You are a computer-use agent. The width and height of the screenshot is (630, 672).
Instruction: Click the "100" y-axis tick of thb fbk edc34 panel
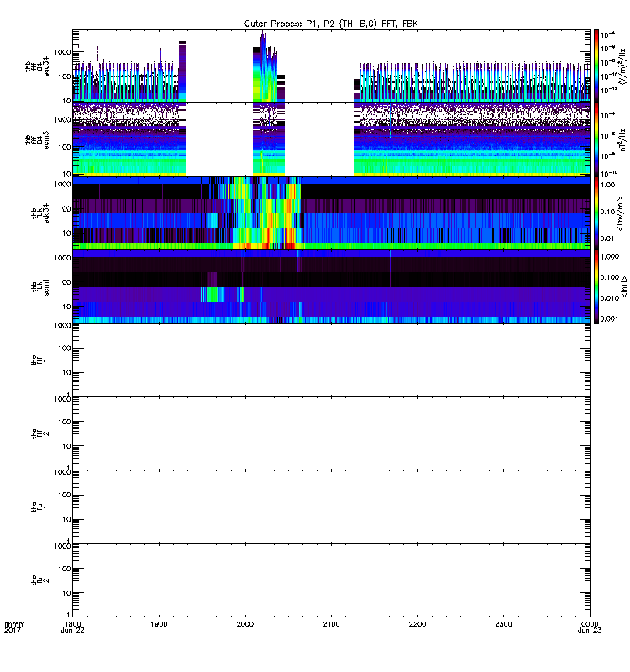pos(65,209)
